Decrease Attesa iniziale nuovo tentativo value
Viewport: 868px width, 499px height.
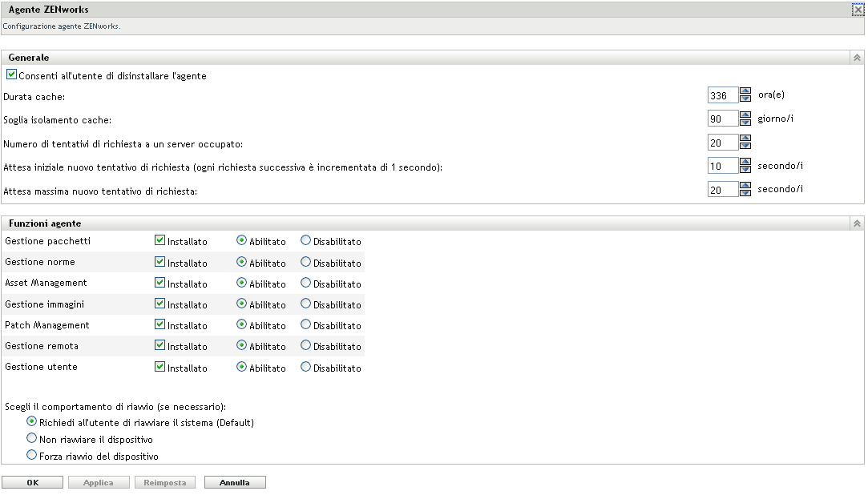[745, 169]
